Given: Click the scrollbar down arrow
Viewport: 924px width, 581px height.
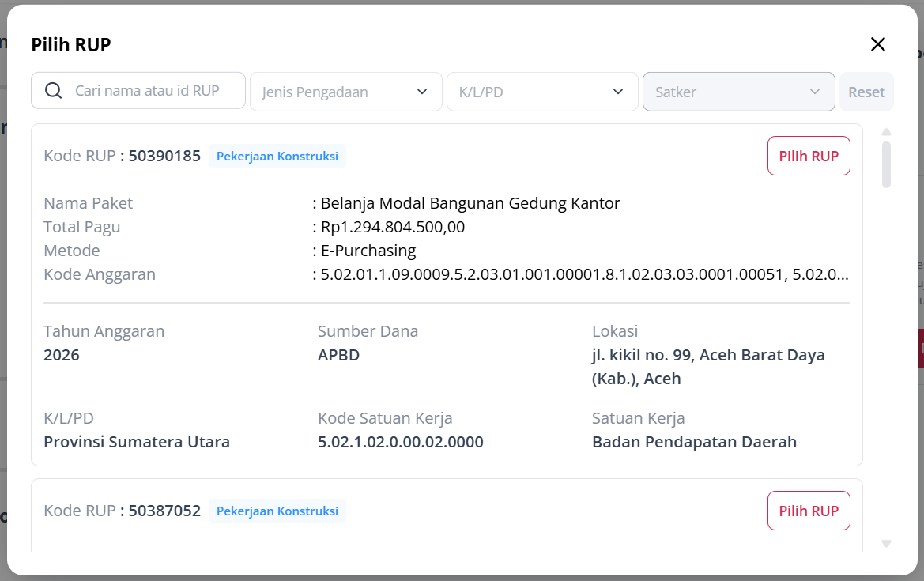Looking at the screenshot, I should (x=886, y=544).
